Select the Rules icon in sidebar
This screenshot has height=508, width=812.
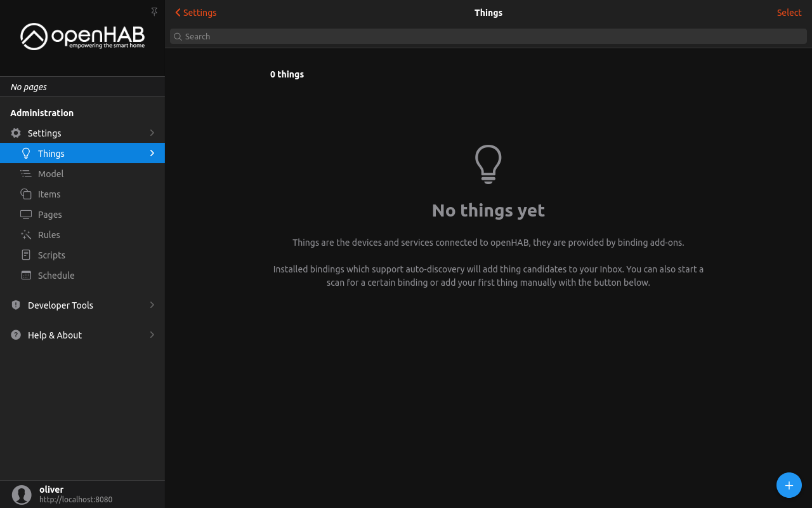(26, 234)
